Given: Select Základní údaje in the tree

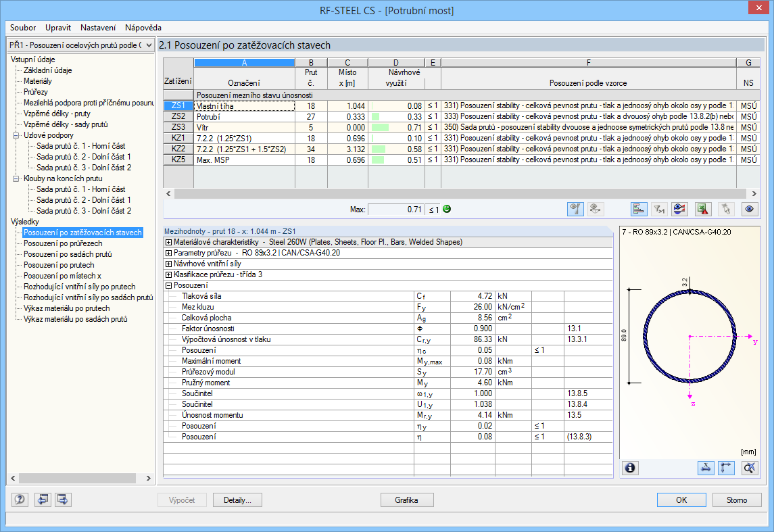Looking at the screenshot, I should point(48,70).
